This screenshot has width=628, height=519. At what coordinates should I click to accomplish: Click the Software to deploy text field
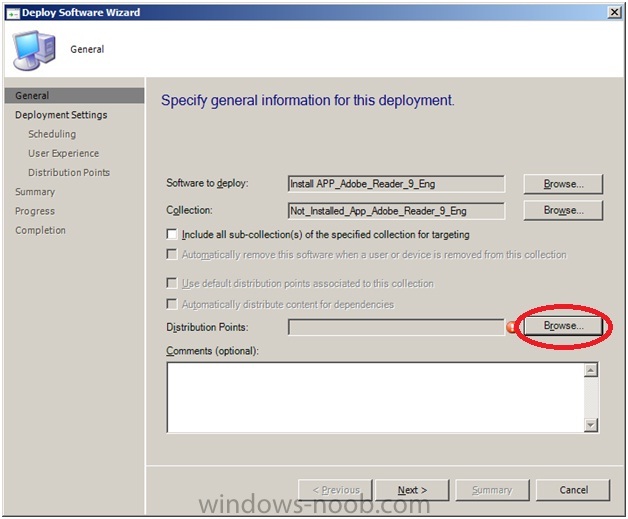396,184
